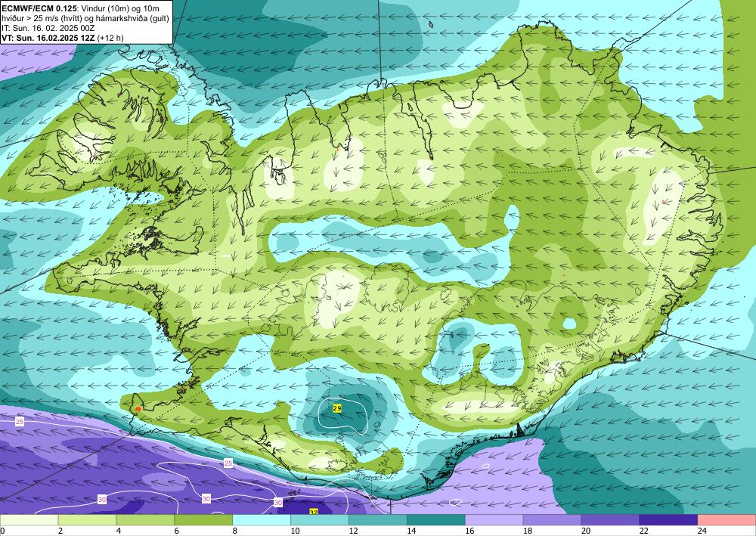Click the legend scale number '24'
Viewport: 756px width, 536px height.
pos(702,531)
